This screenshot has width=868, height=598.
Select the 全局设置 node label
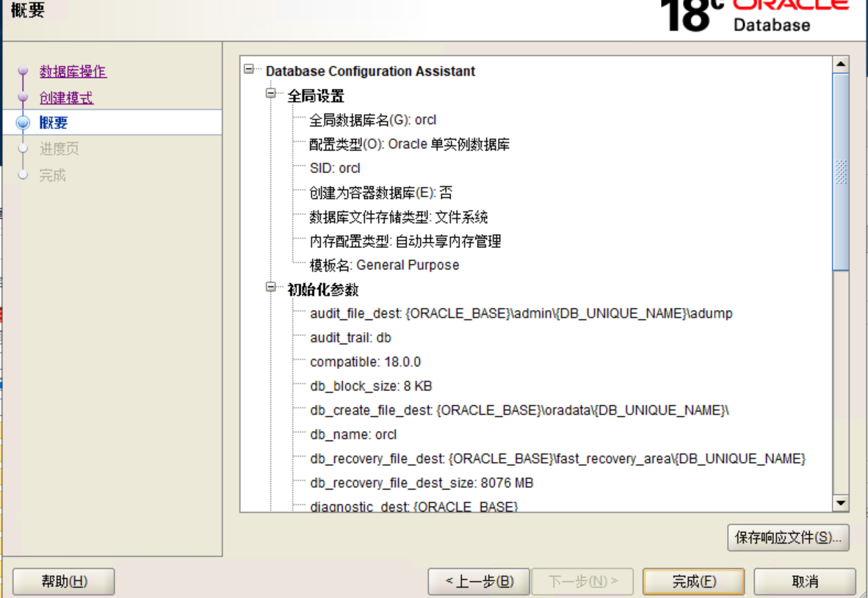316,95
